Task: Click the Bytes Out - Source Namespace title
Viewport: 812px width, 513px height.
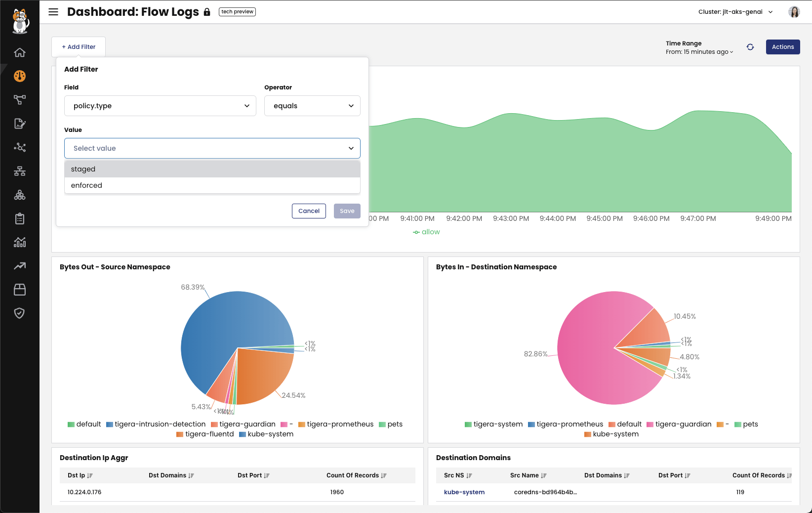Action: [115, 267]
